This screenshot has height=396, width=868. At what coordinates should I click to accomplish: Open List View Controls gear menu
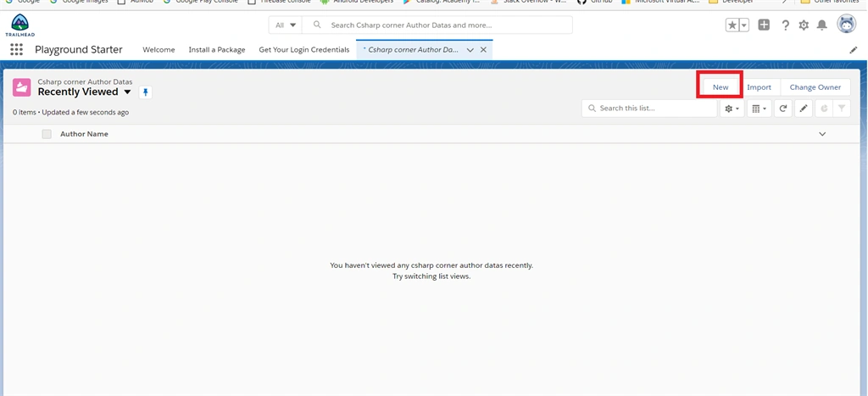[x=732, y=109]
